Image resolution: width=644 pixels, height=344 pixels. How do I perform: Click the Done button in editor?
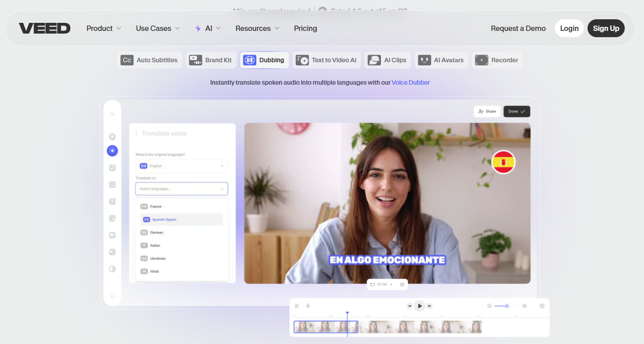[517, 112]
